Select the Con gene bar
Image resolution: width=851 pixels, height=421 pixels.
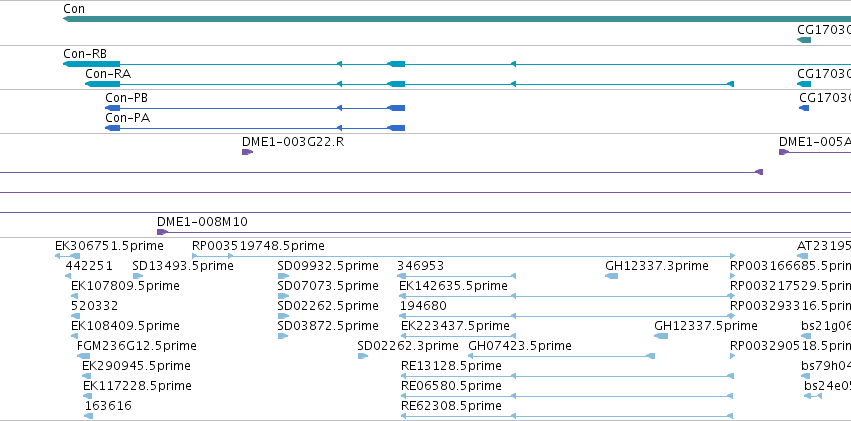tap(457, 19)
